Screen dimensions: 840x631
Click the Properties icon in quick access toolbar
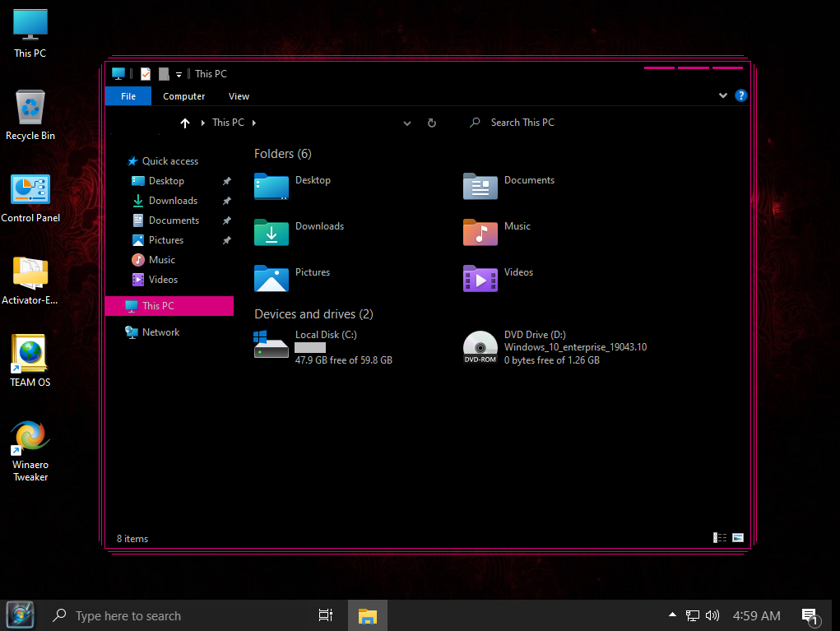pos(146,74)
